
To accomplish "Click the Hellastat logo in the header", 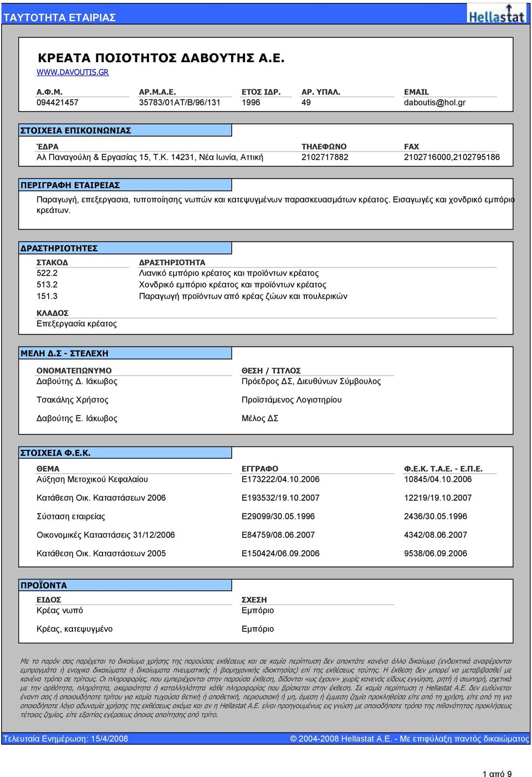I will pyautogui.click(x=497, y=13).
